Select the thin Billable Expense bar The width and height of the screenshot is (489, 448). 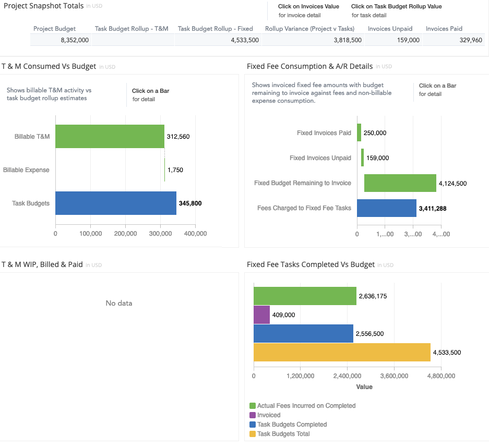[x=164, y=170]
